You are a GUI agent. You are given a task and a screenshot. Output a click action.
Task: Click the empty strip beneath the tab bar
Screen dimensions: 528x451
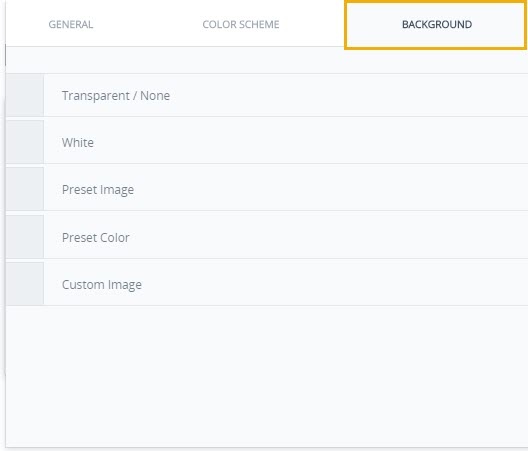pos(267,60)
